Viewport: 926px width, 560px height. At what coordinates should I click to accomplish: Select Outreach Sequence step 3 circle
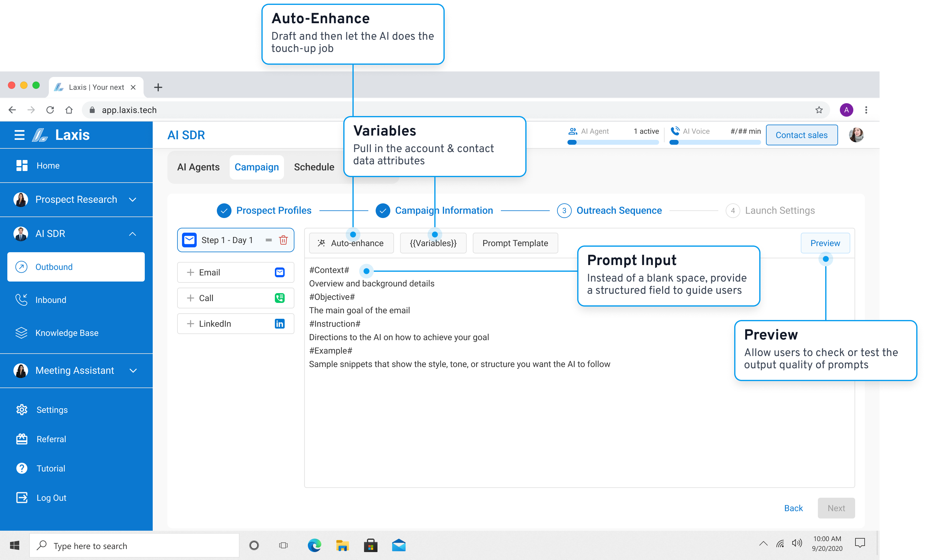(x=564, y=210)
